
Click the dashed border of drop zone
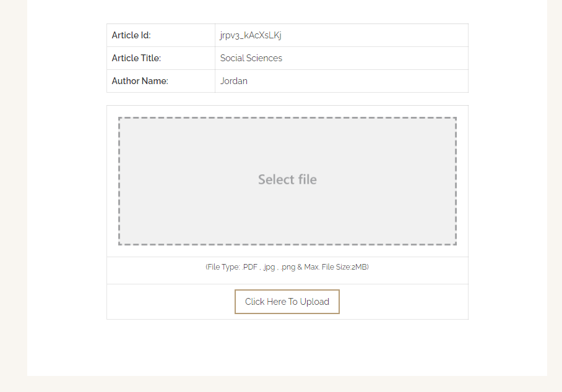(287, 117)
